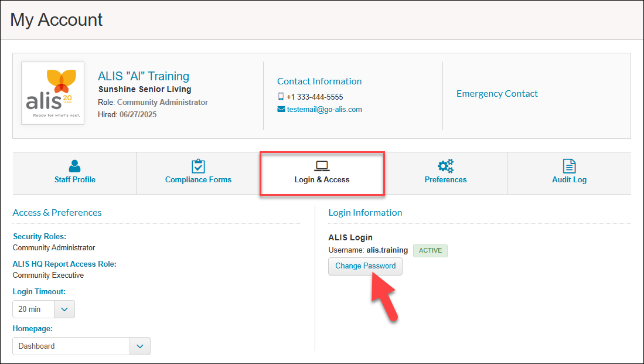This screenshot has height=364, width=644.
Task: Click the ACTIVE status badge
Action: pyautogui.click(x=431, y=250)
